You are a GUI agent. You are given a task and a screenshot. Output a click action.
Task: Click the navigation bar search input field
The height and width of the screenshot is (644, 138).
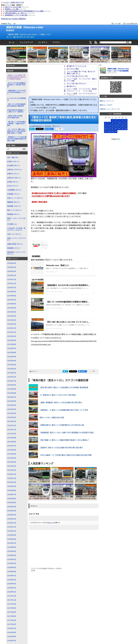click(111, 43)
